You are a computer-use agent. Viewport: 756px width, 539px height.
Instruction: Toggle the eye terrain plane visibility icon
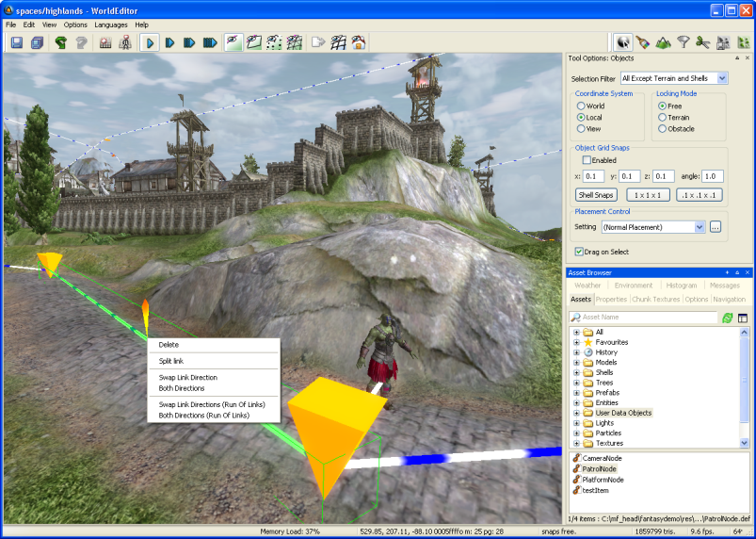[x=254, y=43]
